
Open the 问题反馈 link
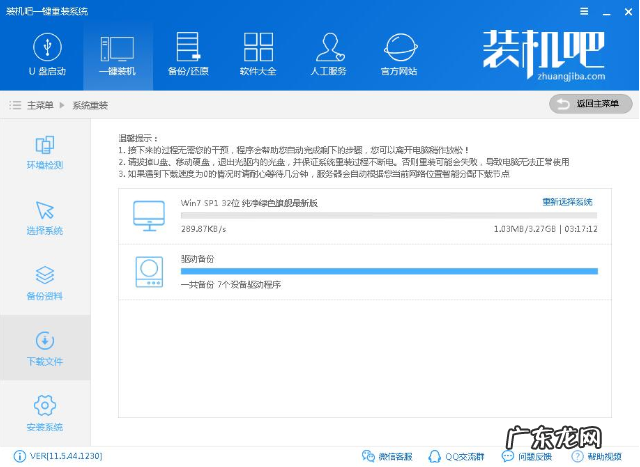coord(527,456)
